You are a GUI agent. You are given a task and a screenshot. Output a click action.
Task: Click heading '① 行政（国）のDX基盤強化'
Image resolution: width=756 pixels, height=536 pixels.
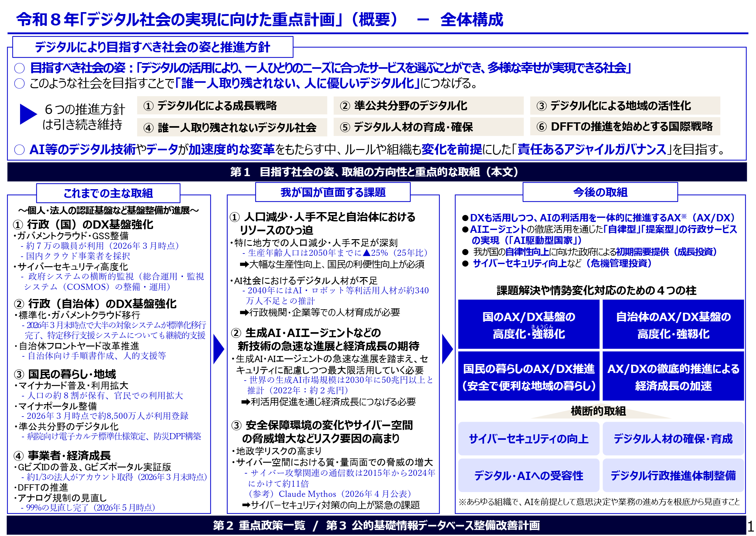click(83, 225)
